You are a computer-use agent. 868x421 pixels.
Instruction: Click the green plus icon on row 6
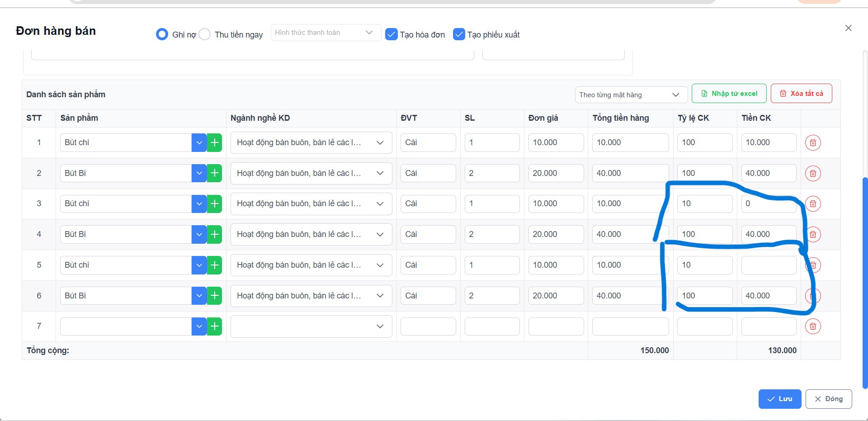pos(215,296)
